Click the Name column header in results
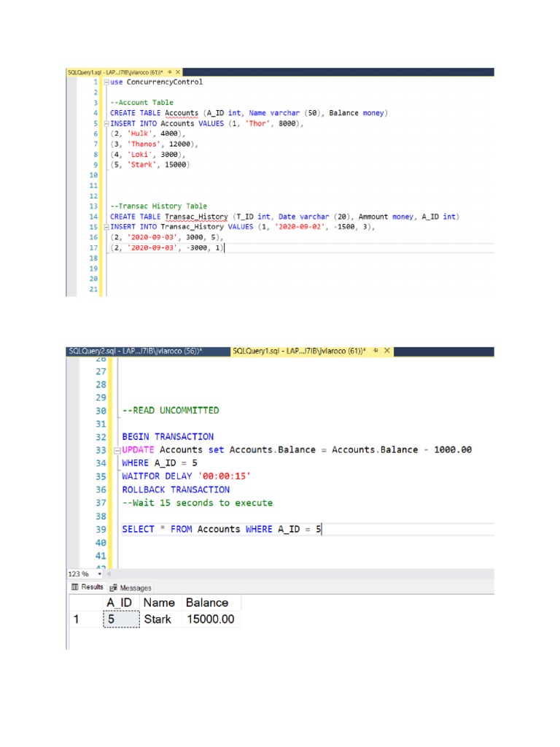This screenshot has height=747, width=560. pos(159,603)
